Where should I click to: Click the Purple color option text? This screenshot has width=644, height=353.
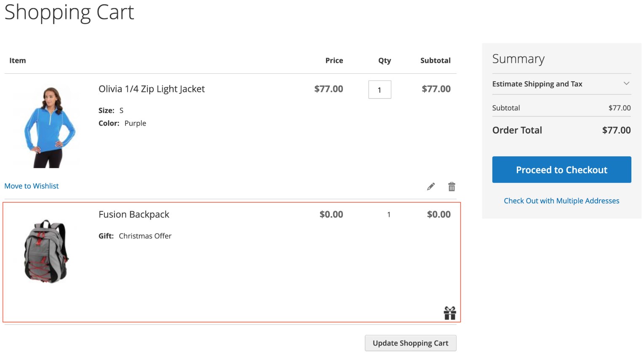click(x=135, y=123)
